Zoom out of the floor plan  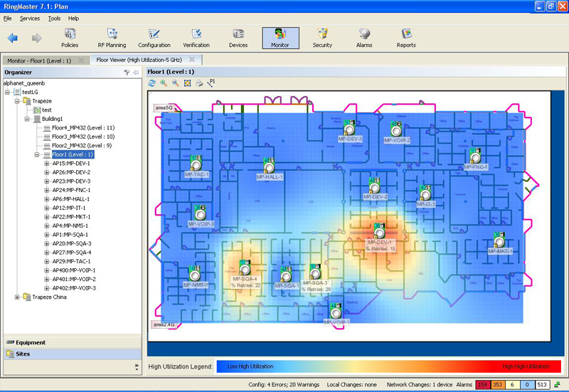click(x=176, y=83)
